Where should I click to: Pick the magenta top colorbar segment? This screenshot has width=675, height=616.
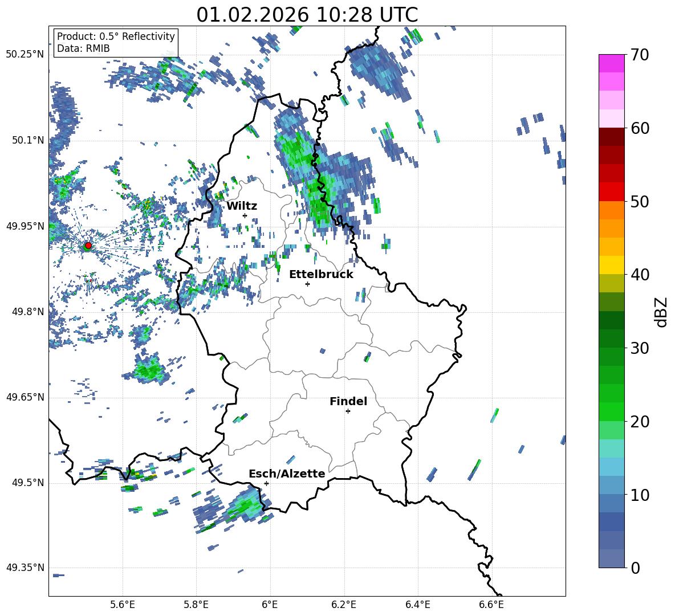(611, 63)
